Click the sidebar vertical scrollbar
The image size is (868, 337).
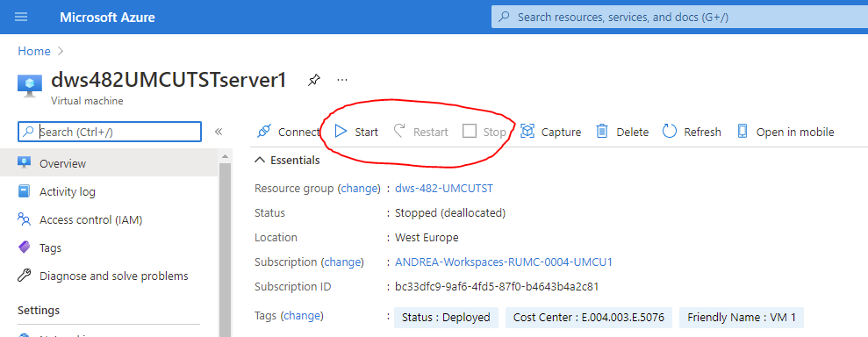point(225,249)
